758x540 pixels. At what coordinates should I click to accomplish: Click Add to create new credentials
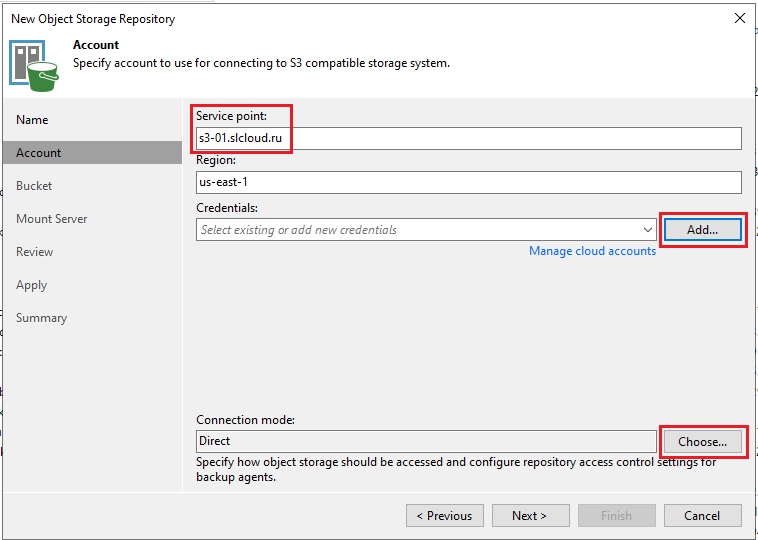point(702,230)
